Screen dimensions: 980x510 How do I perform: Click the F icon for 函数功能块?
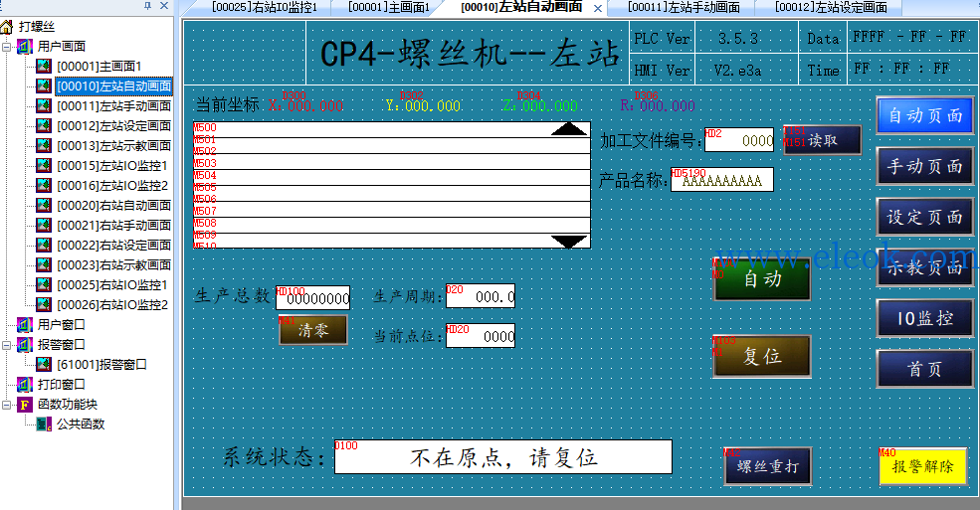pyautogui.click(x=24, y=405)
